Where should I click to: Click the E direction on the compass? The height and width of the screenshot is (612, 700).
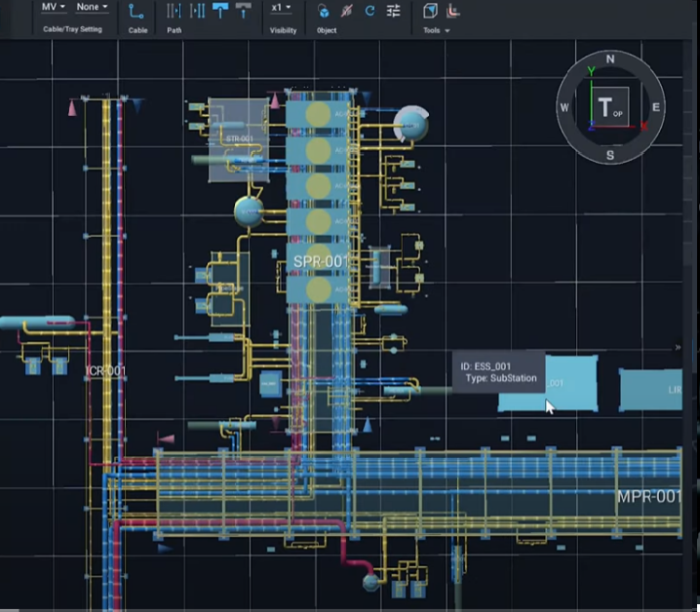coord(656,107)
